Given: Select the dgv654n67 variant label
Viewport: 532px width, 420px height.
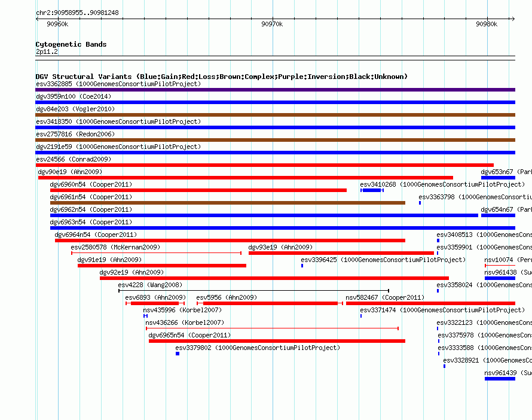Looking at the screenshot, I should (x=506, y=209).
